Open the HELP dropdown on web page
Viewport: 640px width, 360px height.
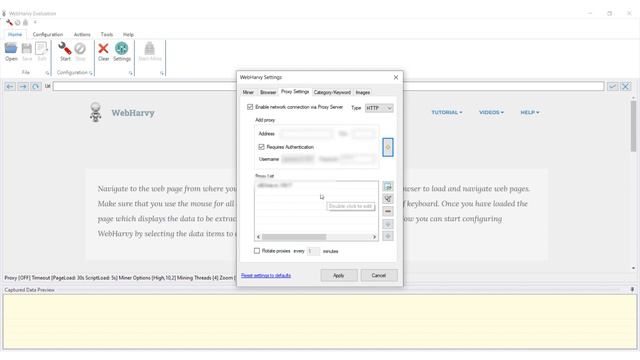pyautogui.click(x=530, y=112)
